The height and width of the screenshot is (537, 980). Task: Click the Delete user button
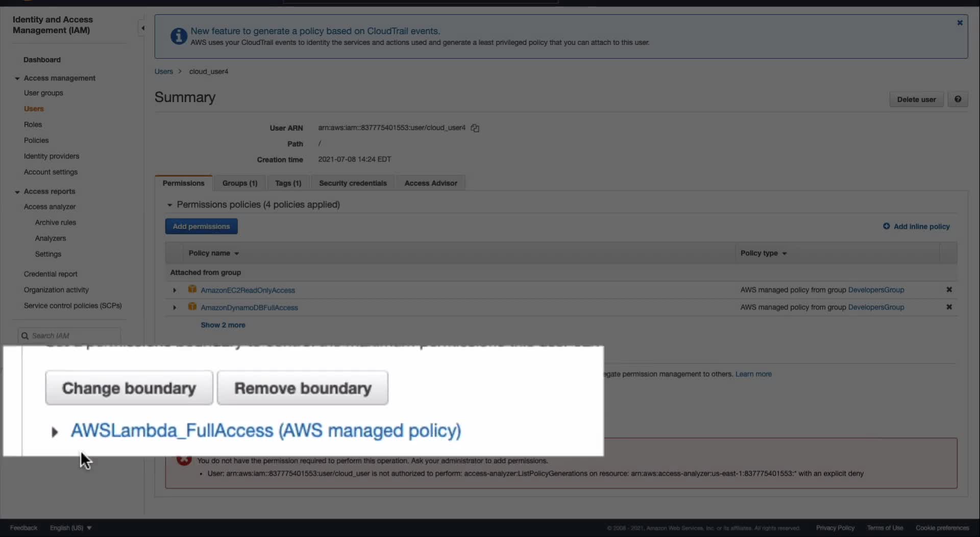coord(916,100)
